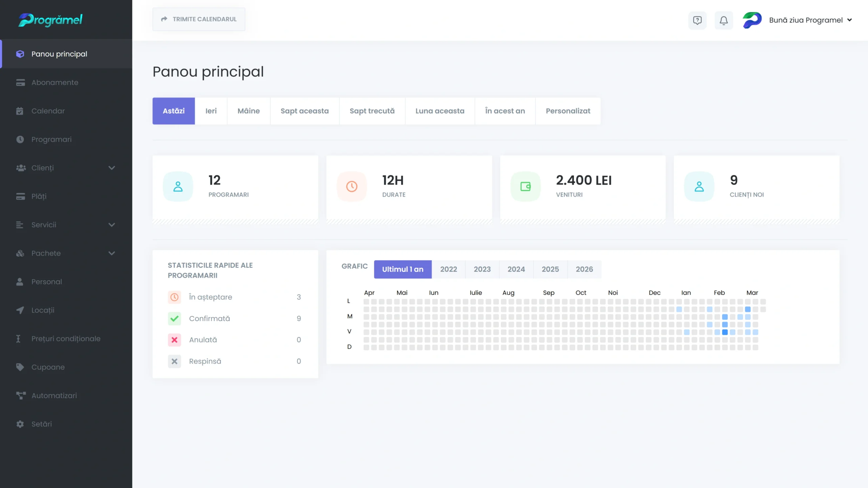This screenshot has width=868, height=488.
Task: Select the 2024 graph year tab
Action: pyautogui.click(x=516, y=269)
